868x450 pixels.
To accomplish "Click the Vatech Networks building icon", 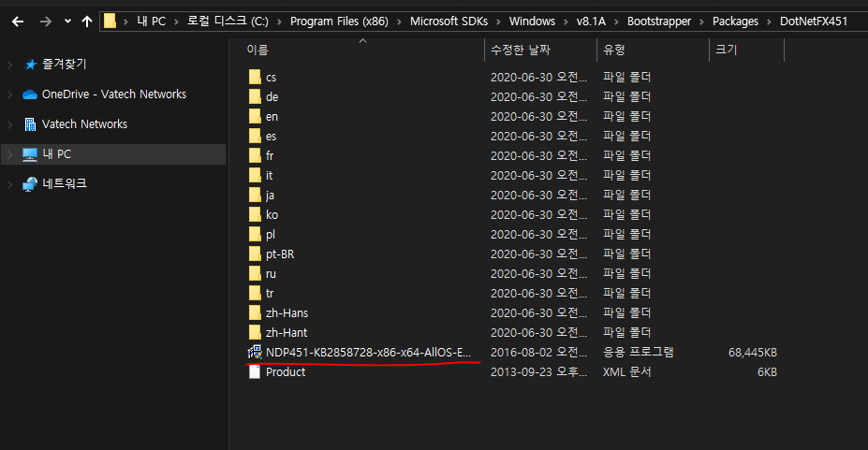I will coord(31,124).
